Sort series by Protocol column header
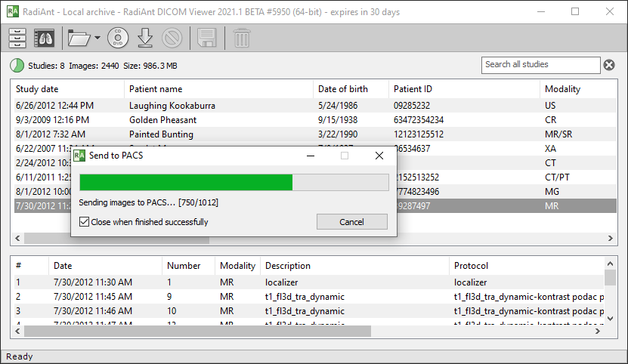Screen dimensions: 628x364 click(x=526, y=266)
